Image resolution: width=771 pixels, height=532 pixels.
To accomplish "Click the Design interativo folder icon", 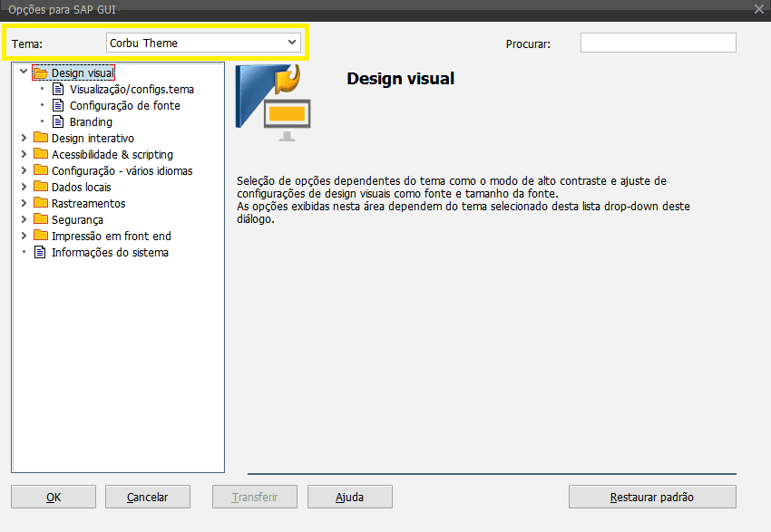I will (x=41, y=137).
